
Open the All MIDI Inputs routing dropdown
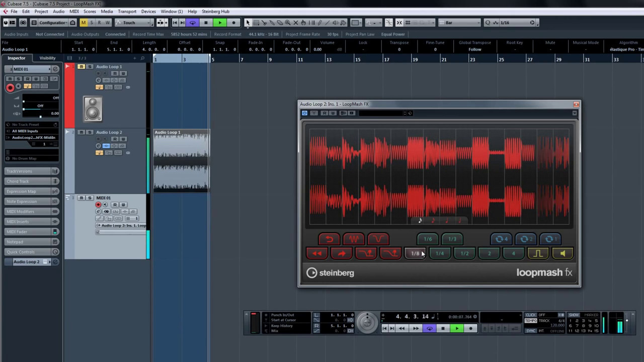tap(32, 131)
